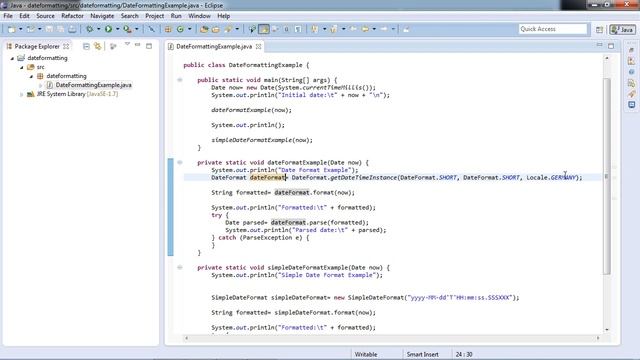This screenshot has width=640, height=360.
Task: Click the Save All toolbar icon
Action: (x=60, y=29)
